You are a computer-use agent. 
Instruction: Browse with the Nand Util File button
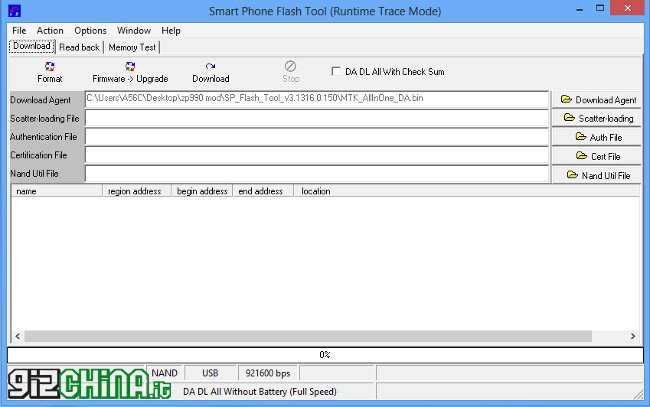click(597, 175)
